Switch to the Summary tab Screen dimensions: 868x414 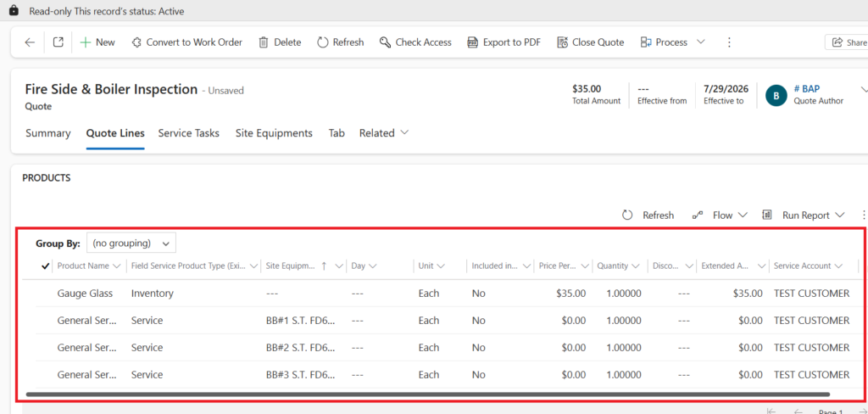tap(48, 133)
